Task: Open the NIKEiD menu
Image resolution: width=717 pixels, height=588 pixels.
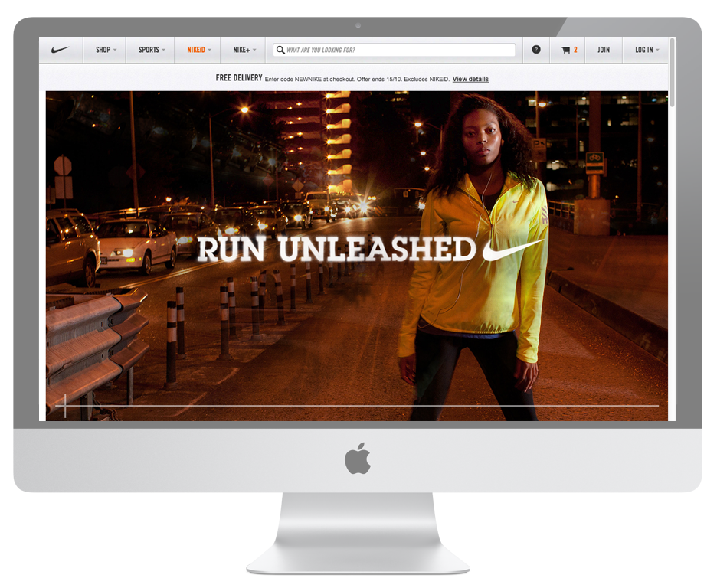Action: pyautogui.click(x=199, y=50)
